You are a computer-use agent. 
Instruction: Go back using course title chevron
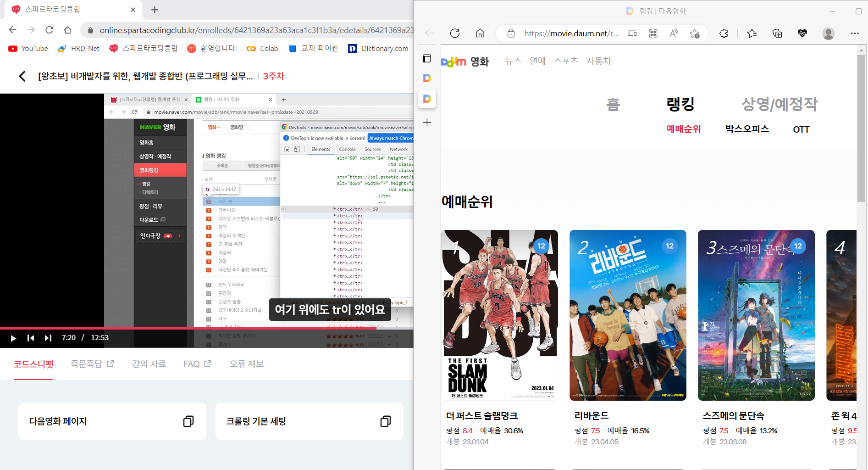22,76
